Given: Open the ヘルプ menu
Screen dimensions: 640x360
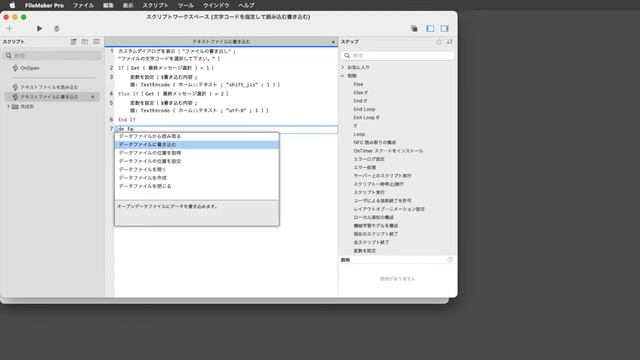Looking at the screenshot, I should click(x=247, y=5).
